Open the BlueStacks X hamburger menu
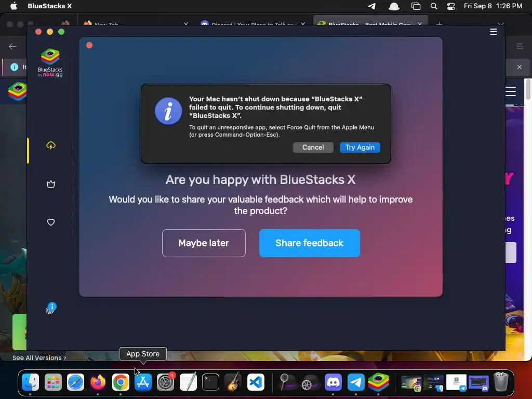 click(x=494, y=32)
